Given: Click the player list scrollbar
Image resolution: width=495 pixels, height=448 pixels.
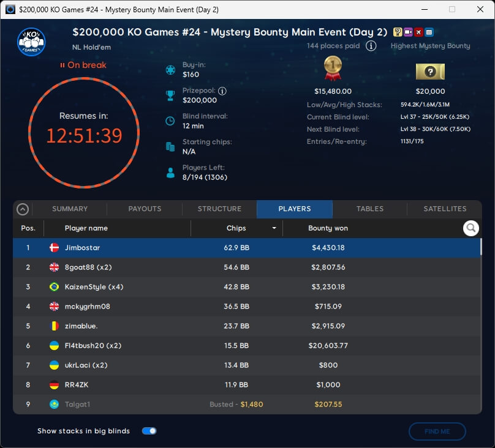Looking at the screenshot, I should (x=480, y=247).
